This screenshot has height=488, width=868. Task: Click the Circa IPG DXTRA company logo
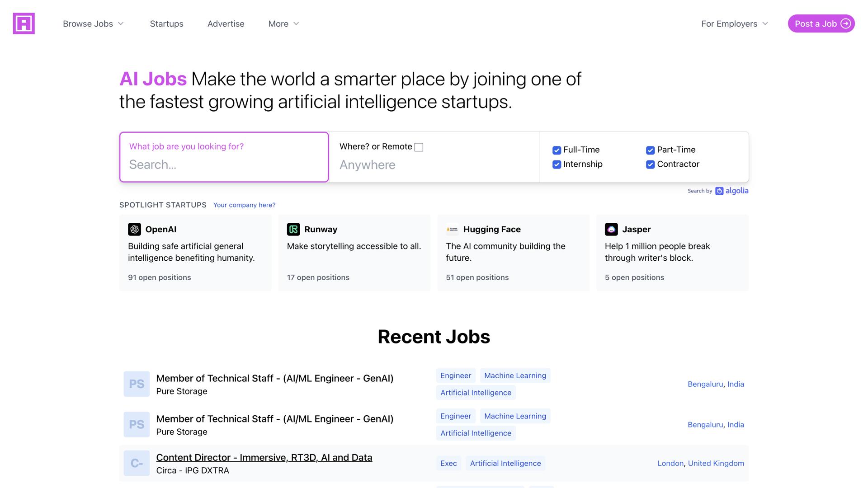pos(136,463)
